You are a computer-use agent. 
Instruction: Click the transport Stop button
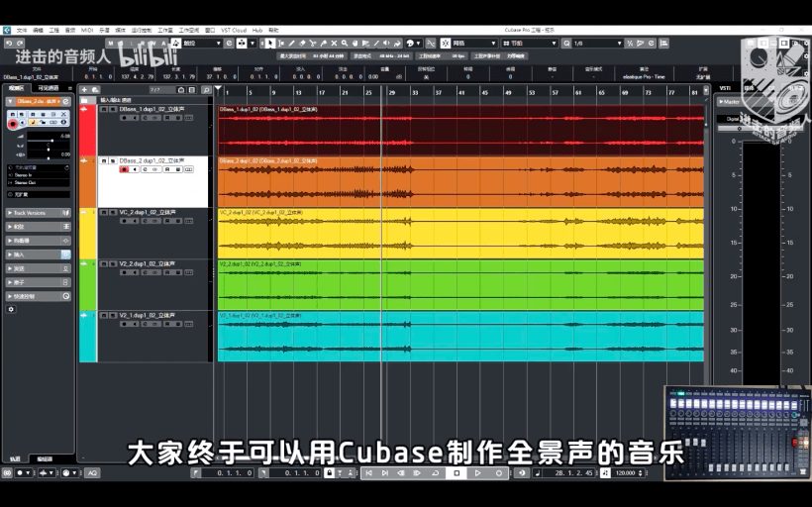click(457, 472)
